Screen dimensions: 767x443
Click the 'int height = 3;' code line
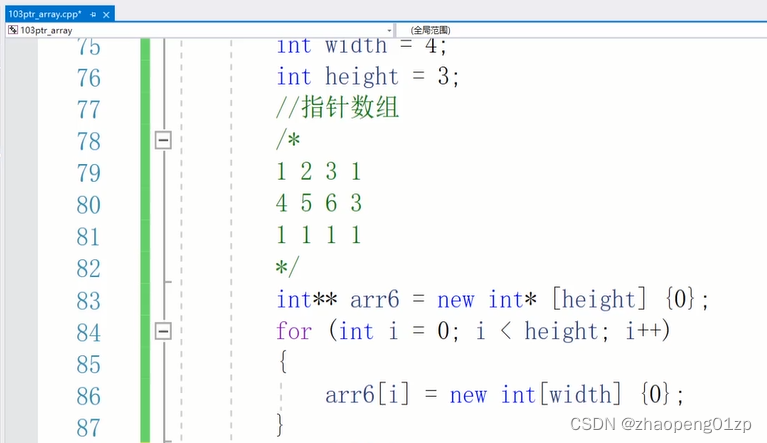[x=368, y=77]
